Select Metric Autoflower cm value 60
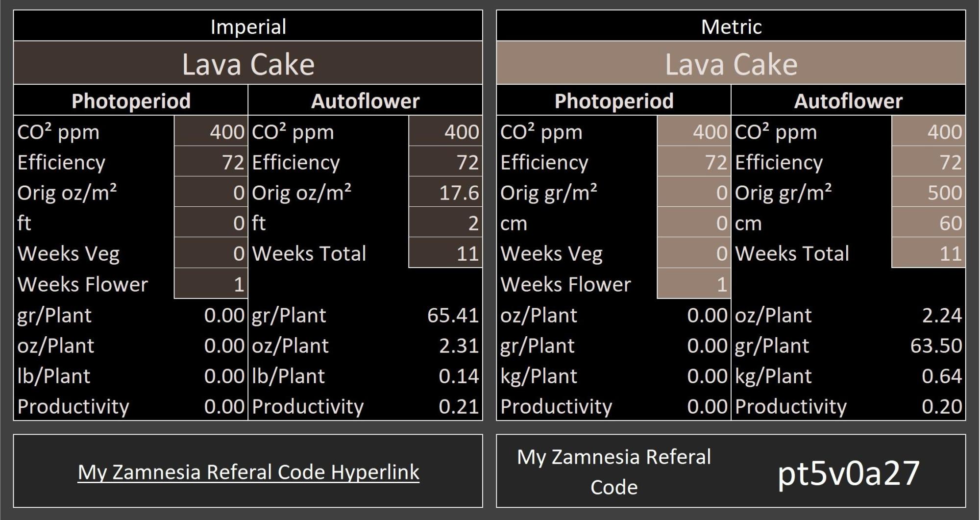 pos(929,223)
